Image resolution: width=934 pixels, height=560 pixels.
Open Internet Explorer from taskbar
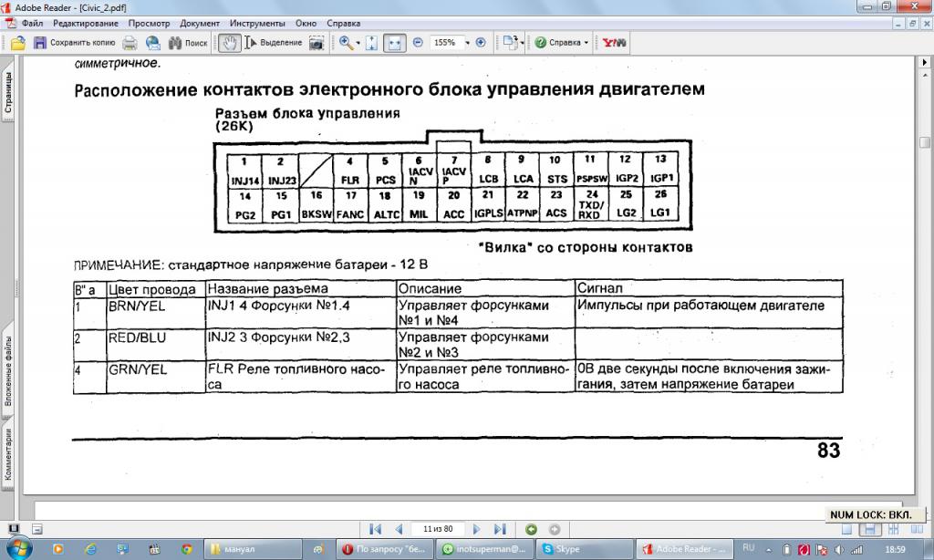90,549
